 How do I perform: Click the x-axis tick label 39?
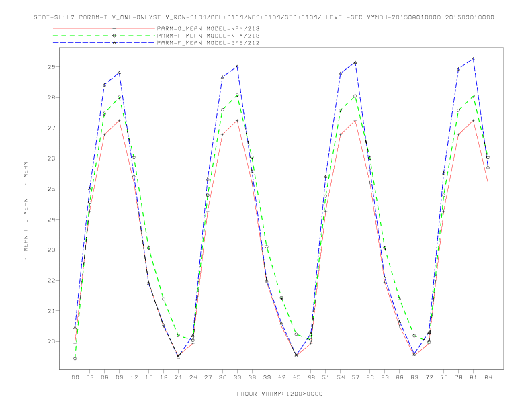pos(267,377)
